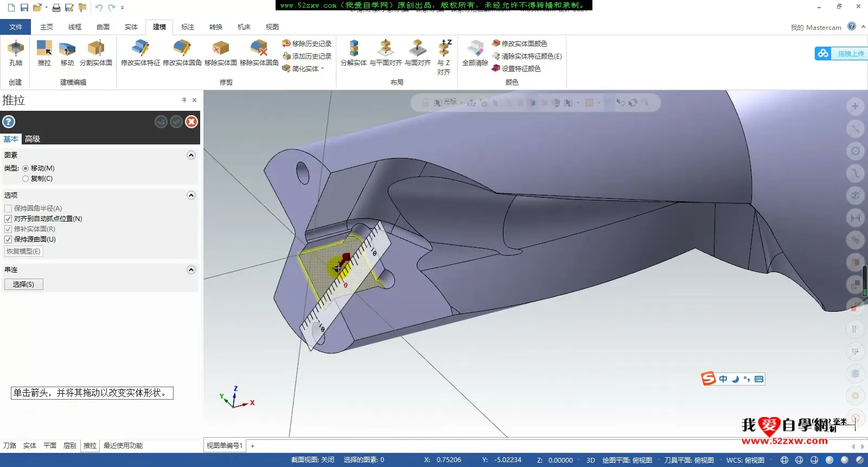Toggle the 保持源曲面(U) checkbox
Screen dimensions: 868x467
8,239
